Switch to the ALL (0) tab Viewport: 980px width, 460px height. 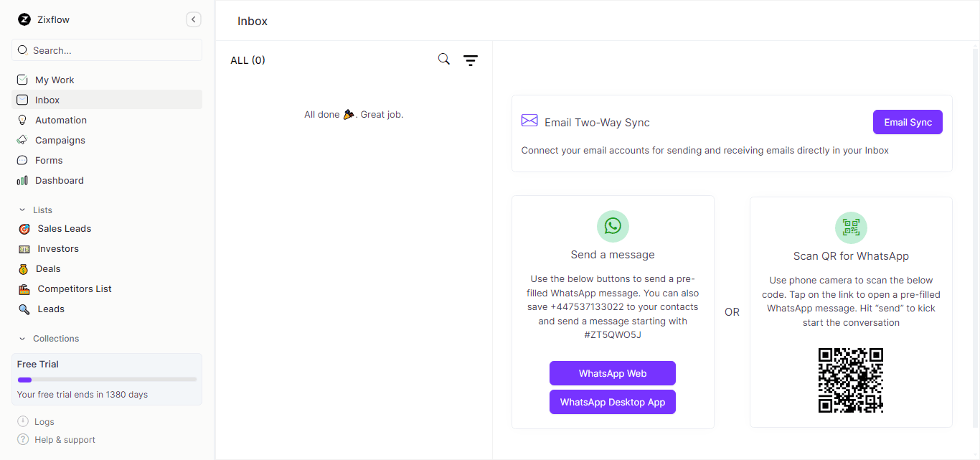coord(248,60)
